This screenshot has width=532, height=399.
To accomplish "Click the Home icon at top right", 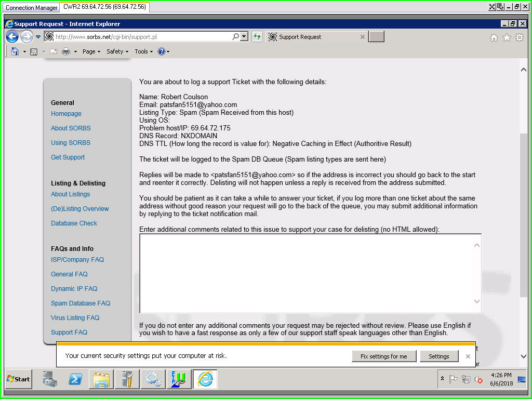I will coord(494,37).
